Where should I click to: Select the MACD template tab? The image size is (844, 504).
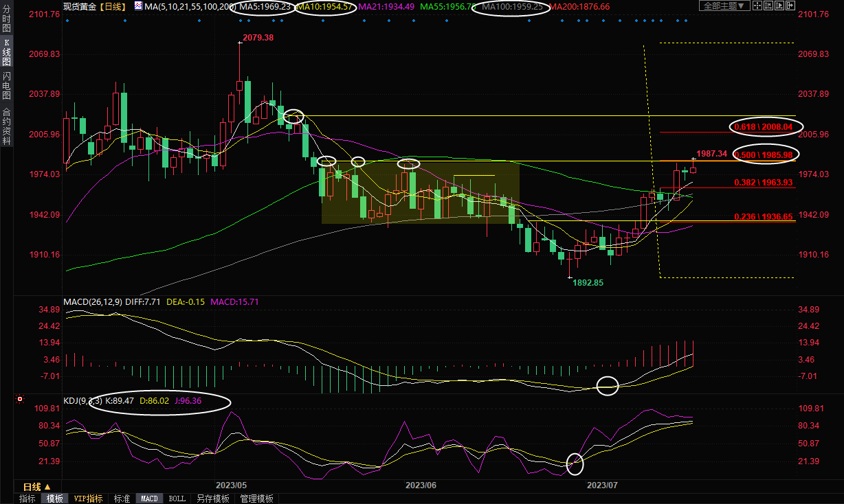tap(149, 499)
